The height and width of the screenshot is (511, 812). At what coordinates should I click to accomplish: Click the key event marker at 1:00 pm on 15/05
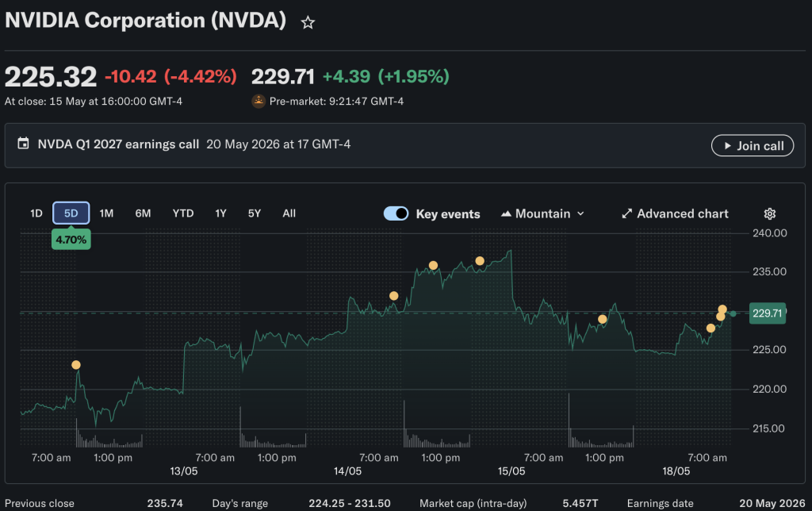click(603, 319)
